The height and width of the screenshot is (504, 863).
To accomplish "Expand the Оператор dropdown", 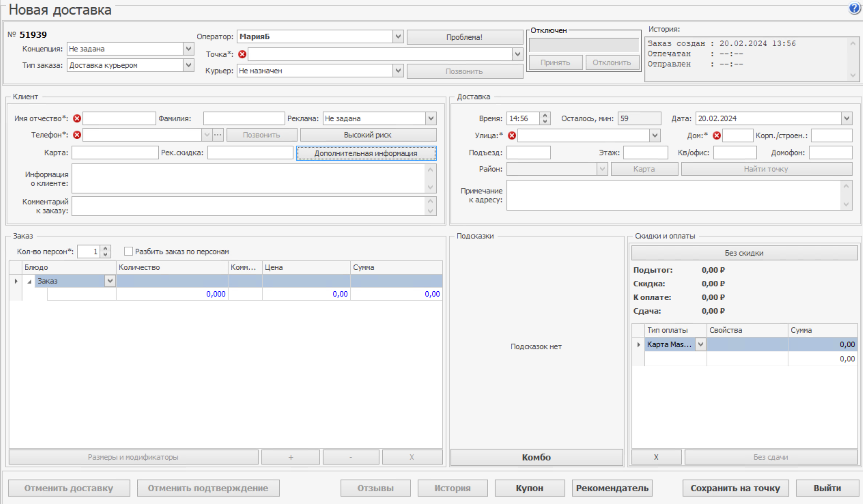I will [398, 36].
